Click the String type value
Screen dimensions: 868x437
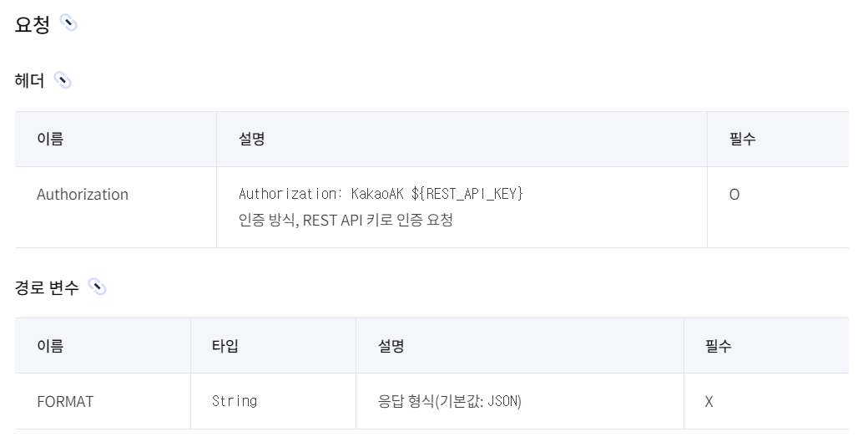tap(235, 401)
